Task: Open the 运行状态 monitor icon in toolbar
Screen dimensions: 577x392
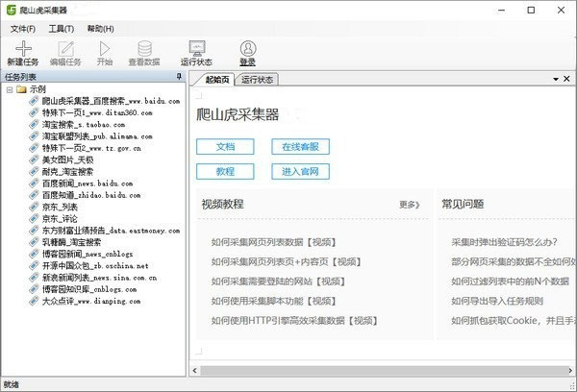Action: (197, 48)
